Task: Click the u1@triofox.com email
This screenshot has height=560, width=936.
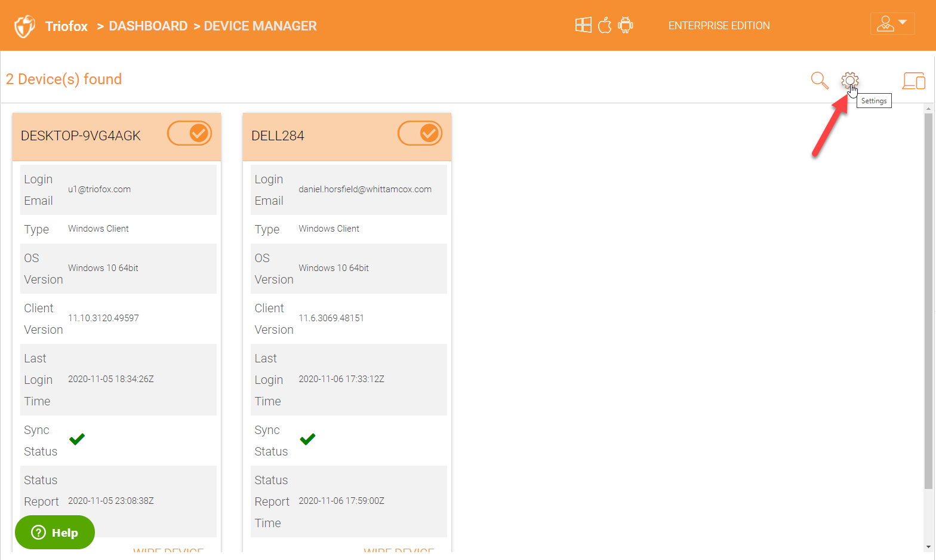Action: (99, 189)
